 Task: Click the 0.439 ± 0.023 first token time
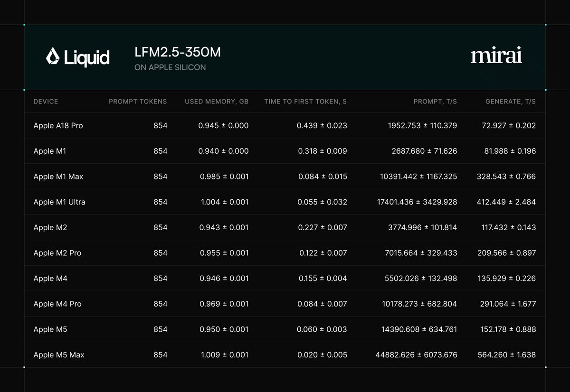(x=322, y=126)
